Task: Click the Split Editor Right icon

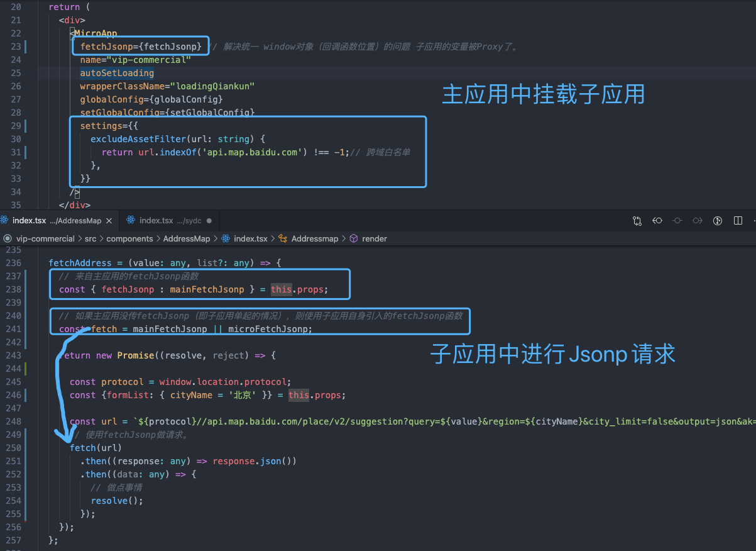Action: pyautogui.click(x=738, y=221)
